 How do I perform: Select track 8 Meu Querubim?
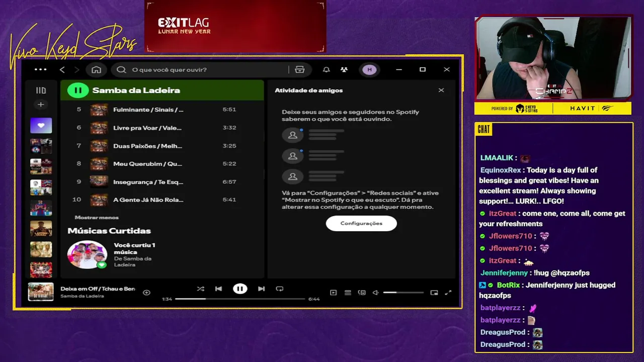tap(162, 164)
